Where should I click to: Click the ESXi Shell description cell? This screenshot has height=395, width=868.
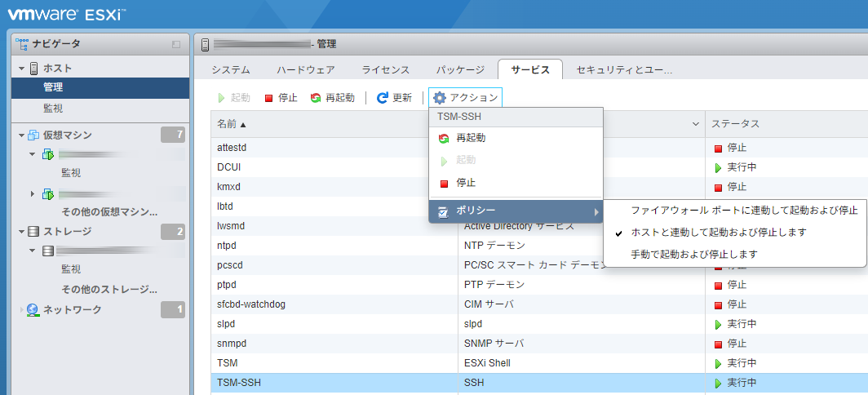click(x=487, y=363)
